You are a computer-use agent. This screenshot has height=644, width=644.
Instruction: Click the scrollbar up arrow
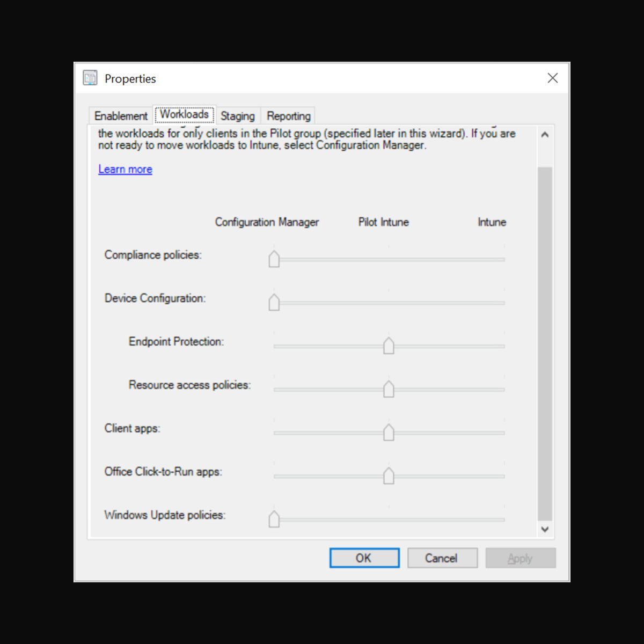pyautogui.click(x=545, y=134)
